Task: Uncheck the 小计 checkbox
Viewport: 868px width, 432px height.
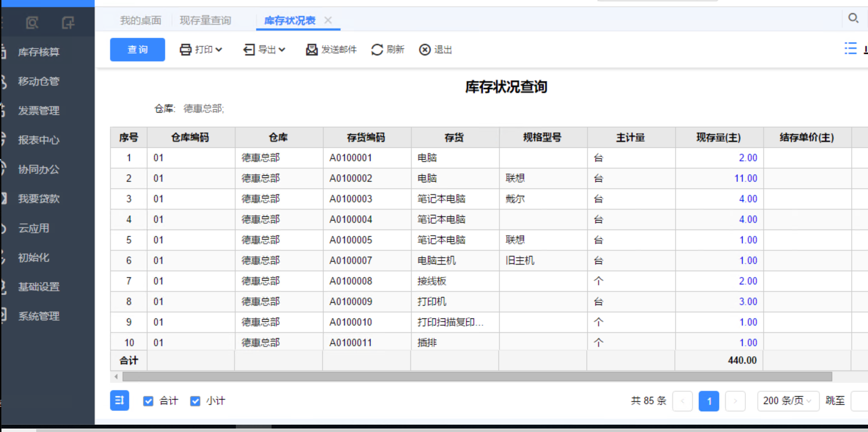Action: [x=195, y=401]
